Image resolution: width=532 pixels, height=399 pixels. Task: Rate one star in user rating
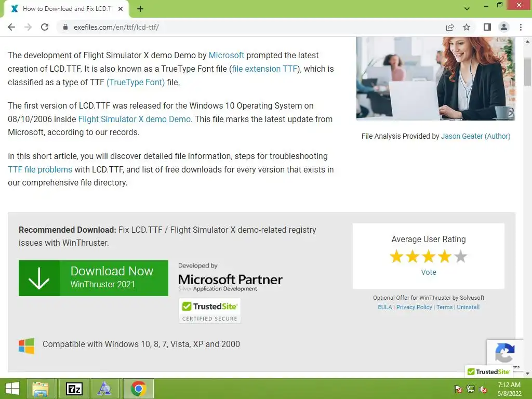pos(396,257)
